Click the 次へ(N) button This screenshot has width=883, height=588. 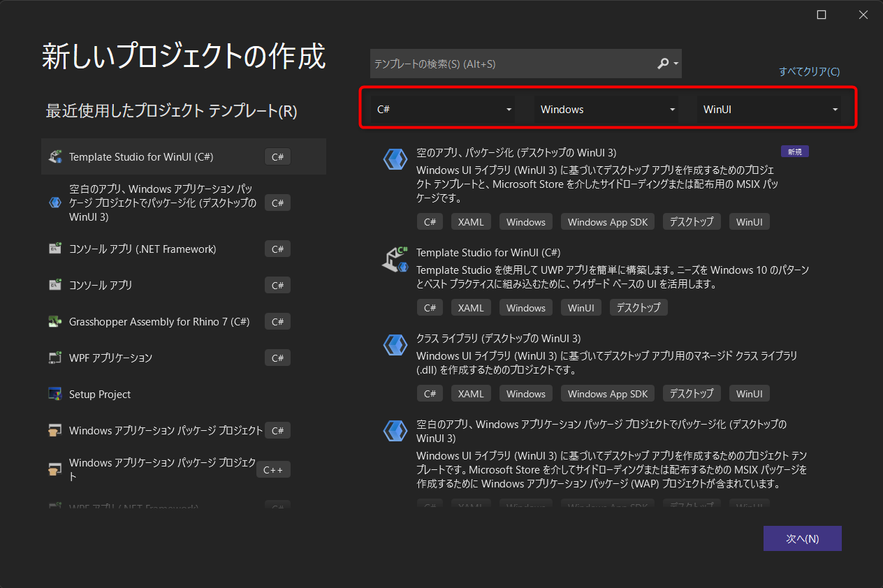pos(803,538)
